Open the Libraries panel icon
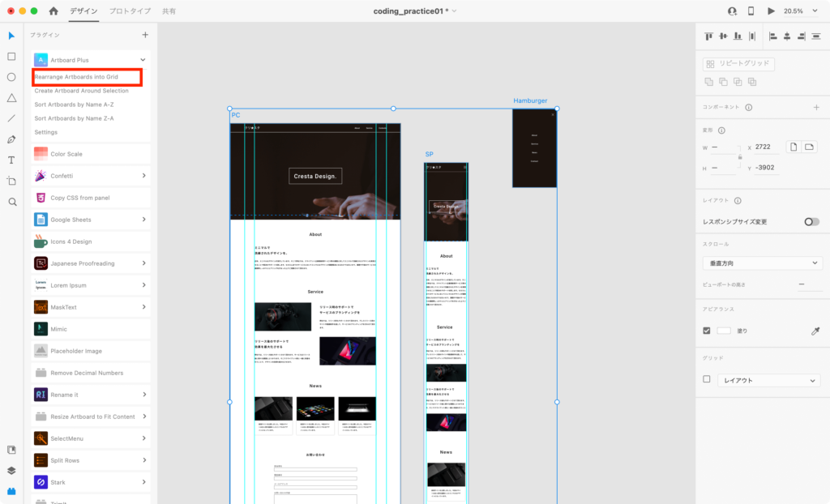830x504 pixels. pyautogui.click(x=11, y=450)
